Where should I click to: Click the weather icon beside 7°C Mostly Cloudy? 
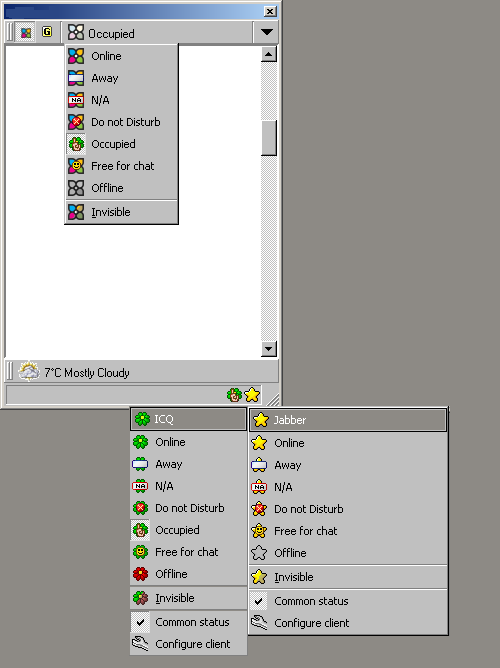point(29,371)
